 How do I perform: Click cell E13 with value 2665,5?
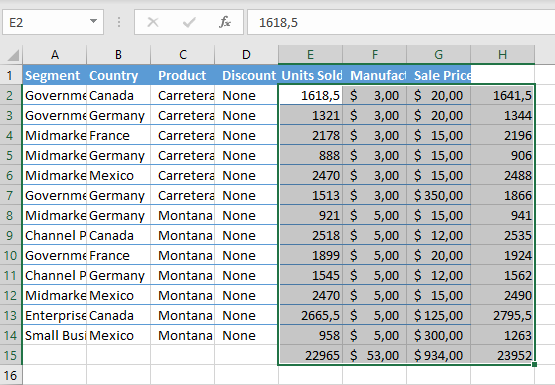click(x=310, y=315)
